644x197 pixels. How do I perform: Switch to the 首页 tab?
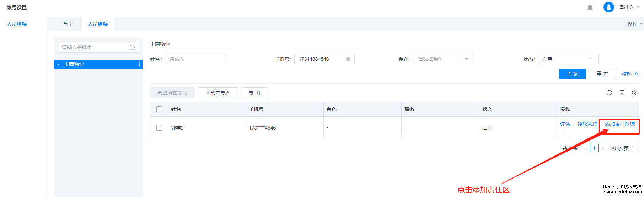coord(68,24)
